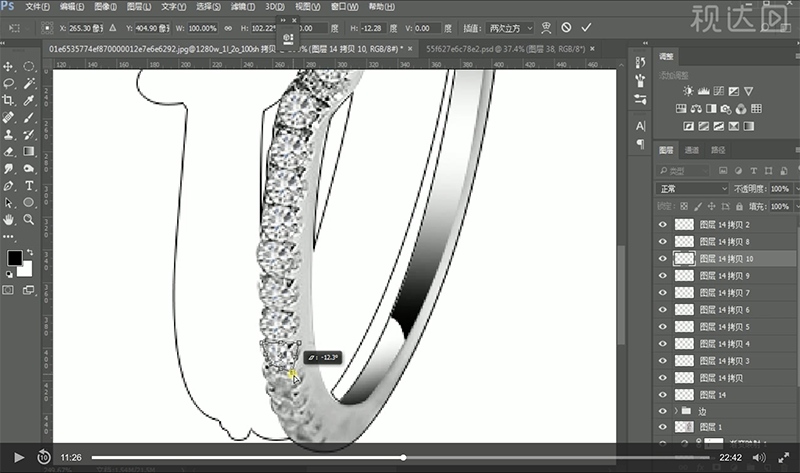The image size is (800, 473).
Task: Switch to the 55f627e6c78e2.psd document tab
Action: [x=505, y=49]
